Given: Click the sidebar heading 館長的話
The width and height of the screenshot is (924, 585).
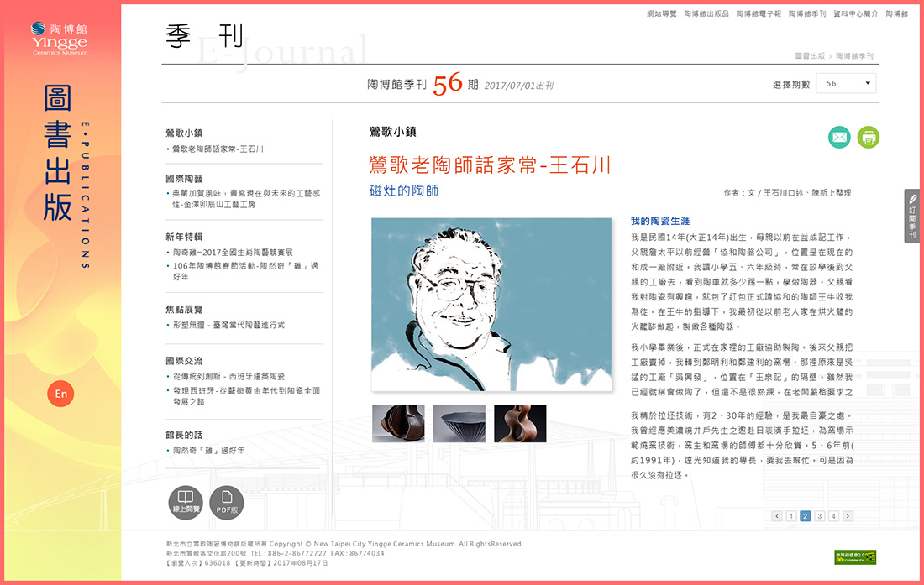Looking at the screenshot, I should coord(184,436).
